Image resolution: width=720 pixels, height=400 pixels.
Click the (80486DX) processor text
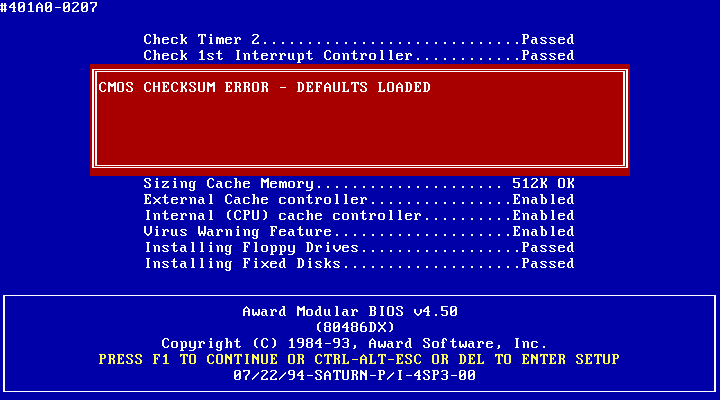click(355, 328)
